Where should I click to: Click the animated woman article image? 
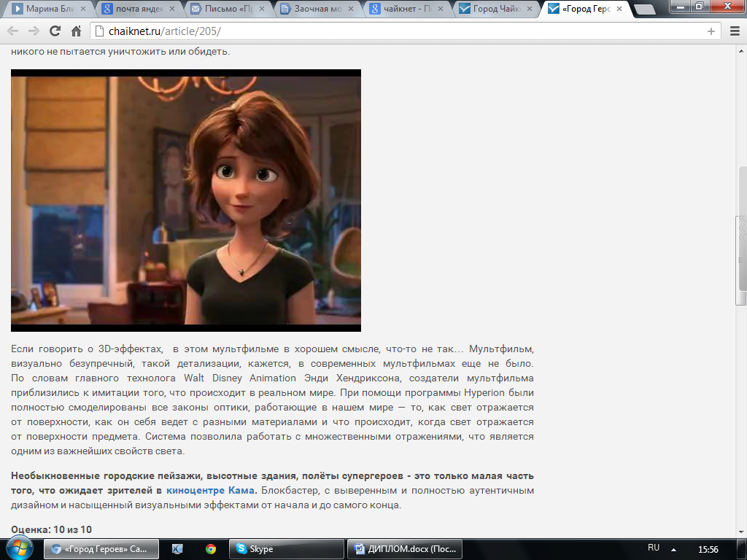pyautogui.click(x=186, y=201)
